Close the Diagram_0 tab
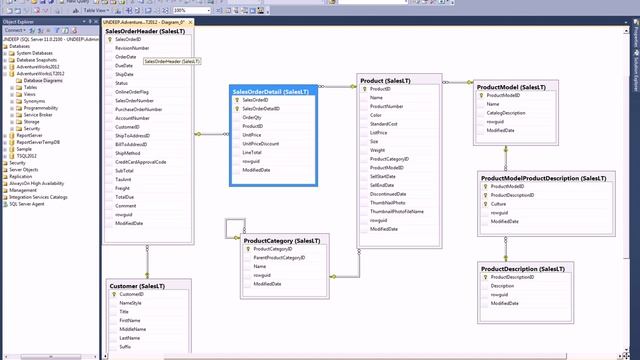640x360 pixels. click(191, 22)
